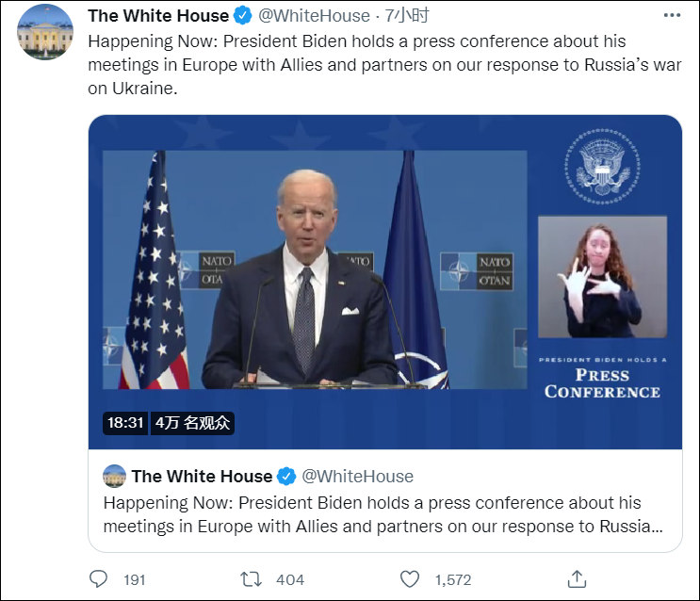The image size is (700, 601).
Task: Click the 18:31 duration badge
Action: tap(124, 423)
